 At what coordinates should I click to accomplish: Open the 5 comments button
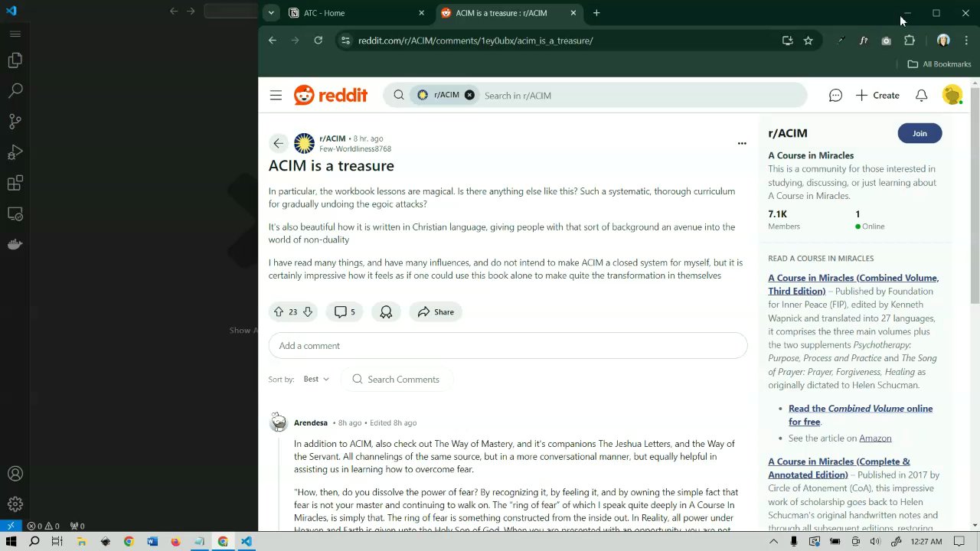pos(345,311)
